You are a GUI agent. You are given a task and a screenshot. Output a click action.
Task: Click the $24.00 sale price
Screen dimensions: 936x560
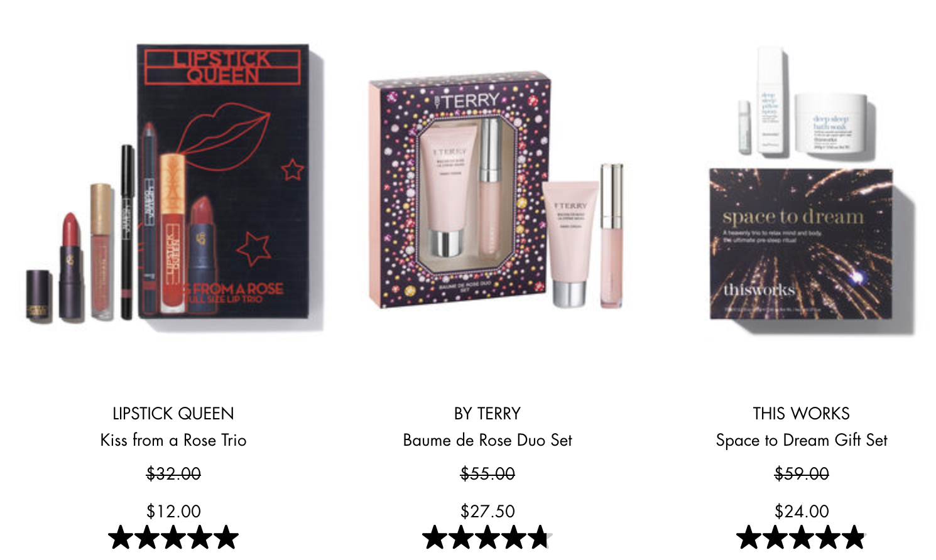(x=802, y=511)
